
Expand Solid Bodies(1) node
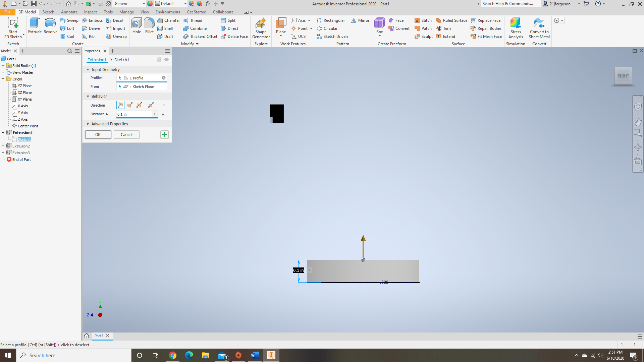tap(3, 66)
